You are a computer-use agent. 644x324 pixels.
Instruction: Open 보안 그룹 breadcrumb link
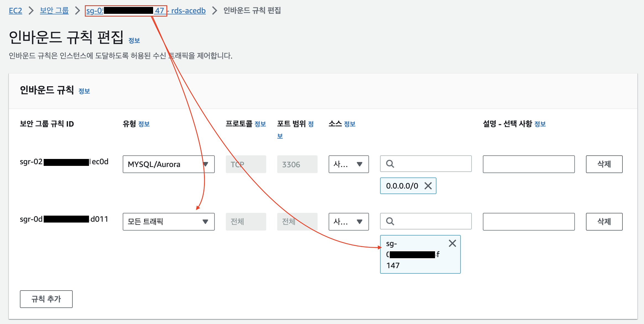54,11
